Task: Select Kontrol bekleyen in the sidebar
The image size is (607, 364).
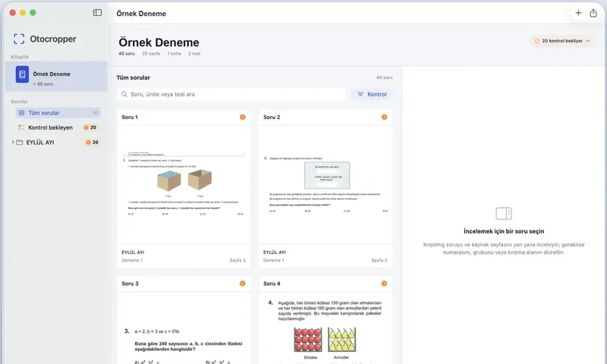Action: coord(58,127)
